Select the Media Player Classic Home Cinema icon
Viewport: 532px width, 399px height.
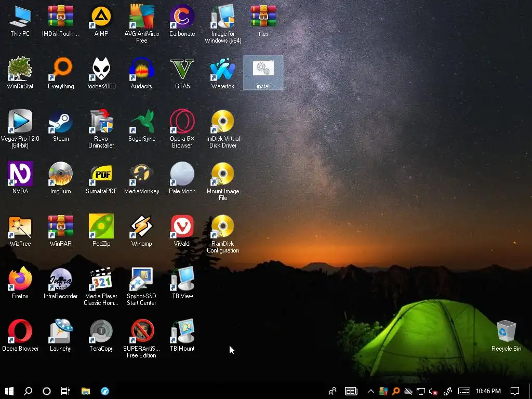coord(101,278)
